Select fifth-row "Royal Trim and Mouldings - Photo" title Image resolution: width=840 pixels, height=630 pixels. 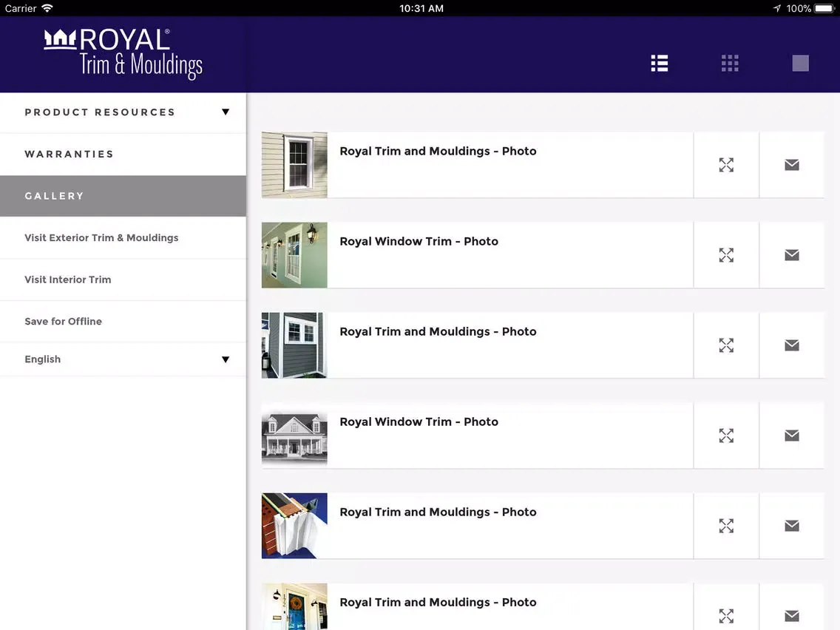pyautogui.click(x=438, y=512)
